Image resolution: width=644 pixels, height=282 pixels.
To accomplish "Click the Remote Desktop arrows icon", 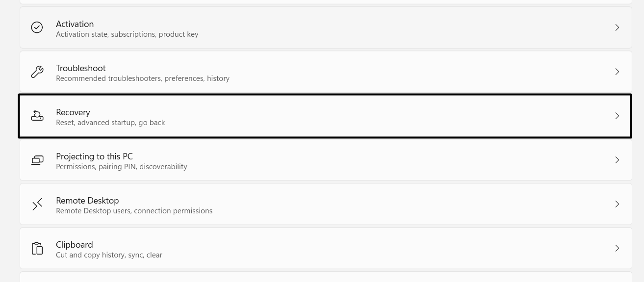I will [x=37, y=204].
